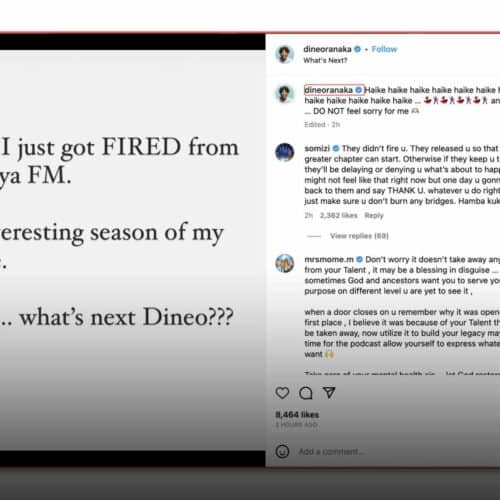Screen dimensions: 500x500
Task: Reply to somizi's comment
Action: click(374, 215)
